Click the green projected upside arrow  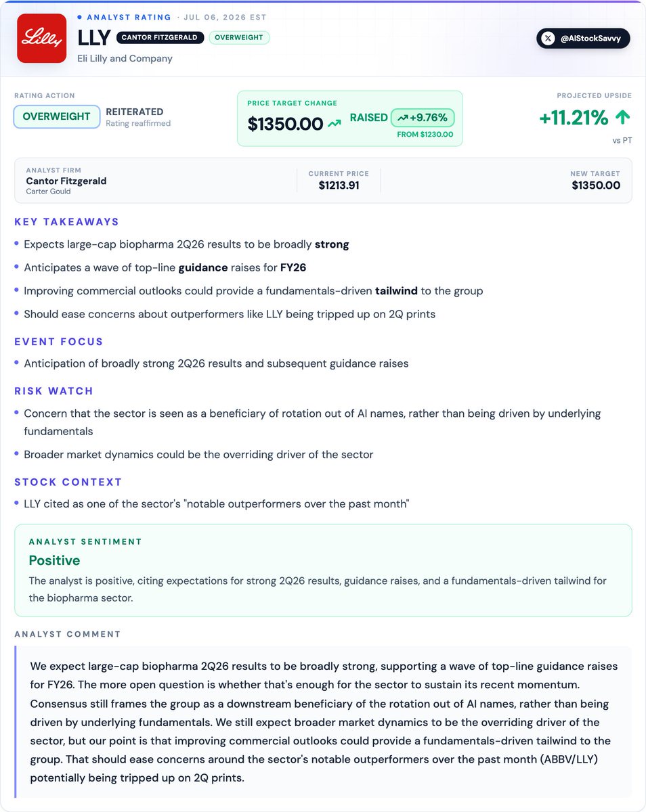(622, 118)
